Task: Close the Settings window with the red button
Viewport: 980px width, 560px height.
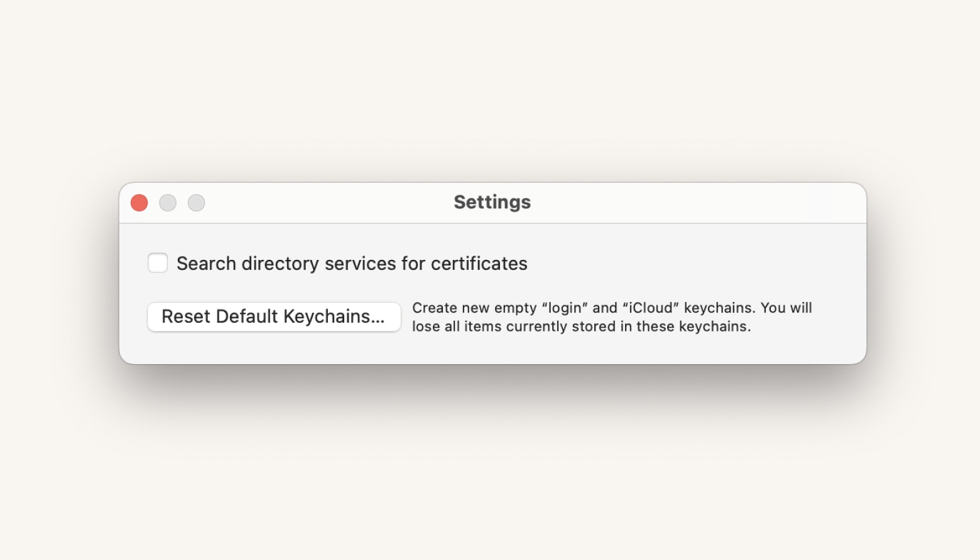Action: tap(139, 203)
